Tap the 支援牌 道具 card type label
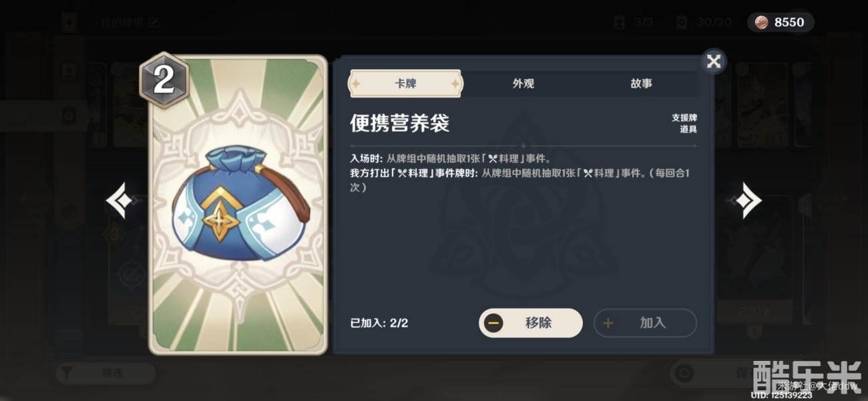The image size is (868, 401). click(x=684, y=123)
